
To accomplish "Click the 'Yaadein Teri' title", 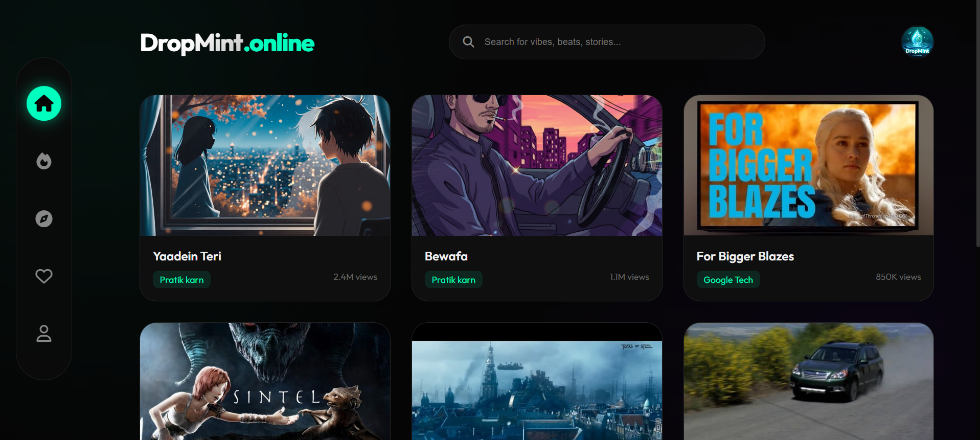I will [187, 256].
